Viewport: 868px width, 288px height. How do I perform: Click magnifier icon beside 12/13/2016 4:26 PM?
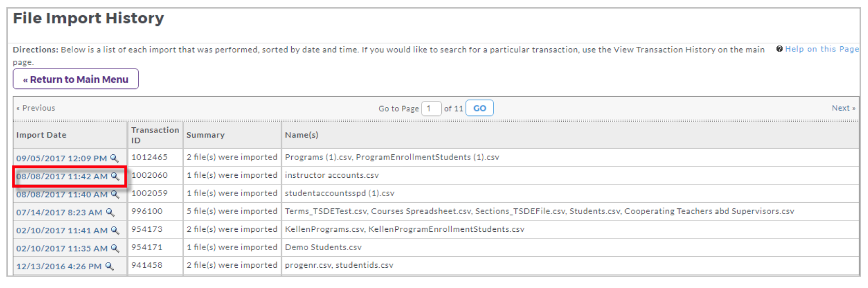click(110, 266)
